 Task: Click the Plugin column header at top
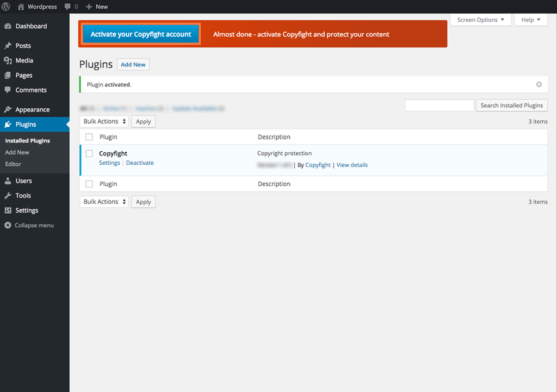(108, 137)
